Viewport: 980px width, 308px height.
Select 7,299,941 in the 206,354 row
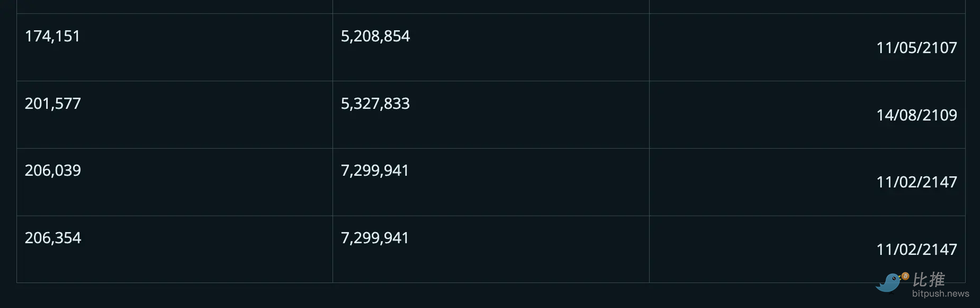[374, 238]
